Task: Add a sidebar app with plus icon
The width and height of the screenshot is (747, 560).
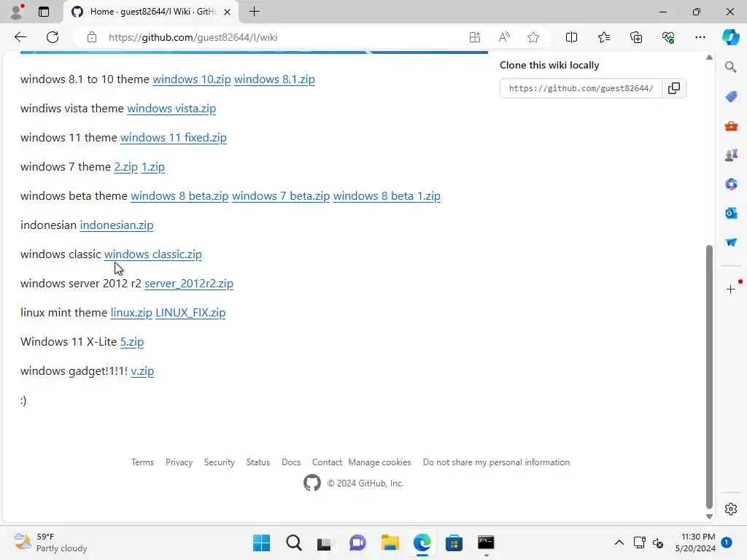Action: click(731, 289)
